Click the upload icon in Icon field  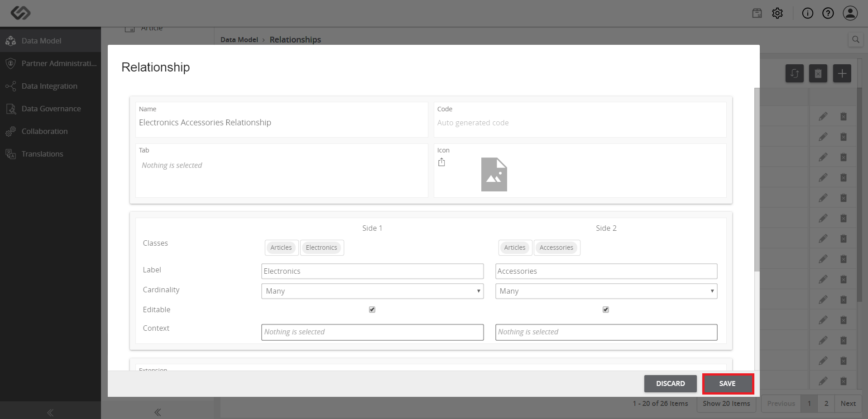441,162
